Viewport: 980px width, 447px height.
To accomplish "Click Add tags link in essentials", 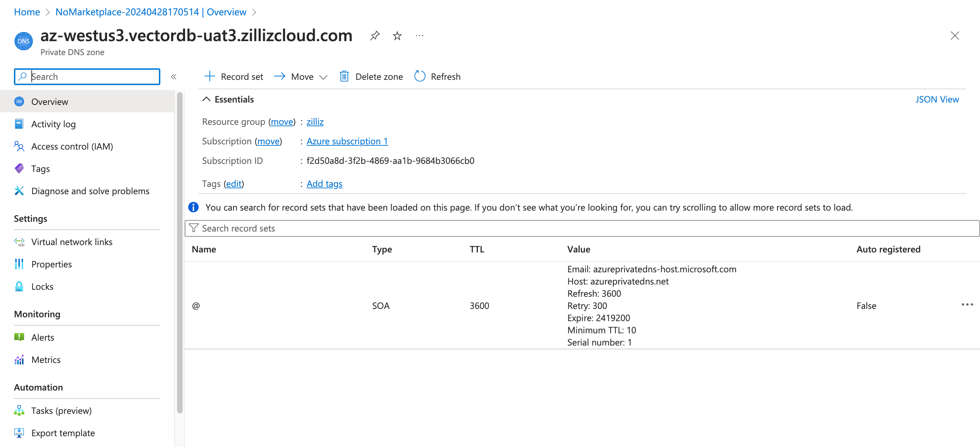I will pyautogui.click(x=324, y=183).
